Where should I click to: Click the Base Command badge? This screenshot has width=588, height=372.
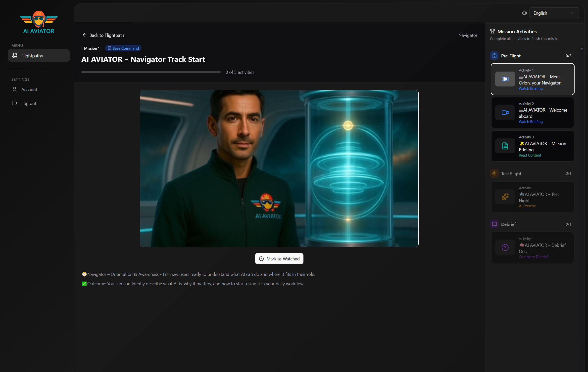point(123,48)
